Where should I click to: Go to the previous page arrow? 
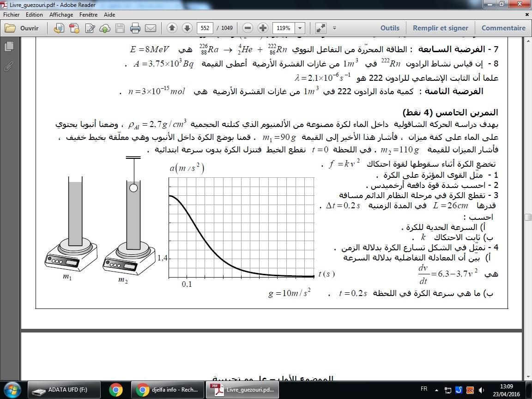(172, 28)
